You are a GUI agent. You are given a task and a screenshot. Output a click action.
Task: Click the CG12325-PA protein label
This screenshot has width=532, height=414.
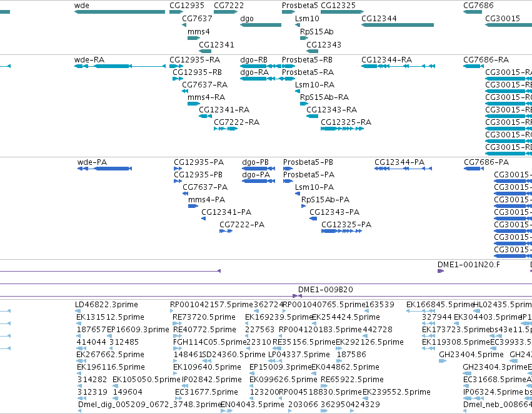346,225
